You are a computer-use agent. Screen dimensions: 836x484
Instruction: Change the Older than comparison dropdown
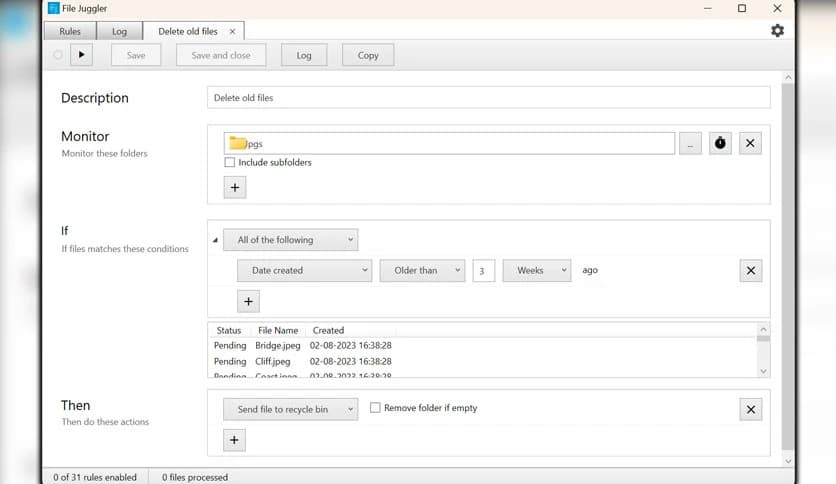(x=422, y=271)
